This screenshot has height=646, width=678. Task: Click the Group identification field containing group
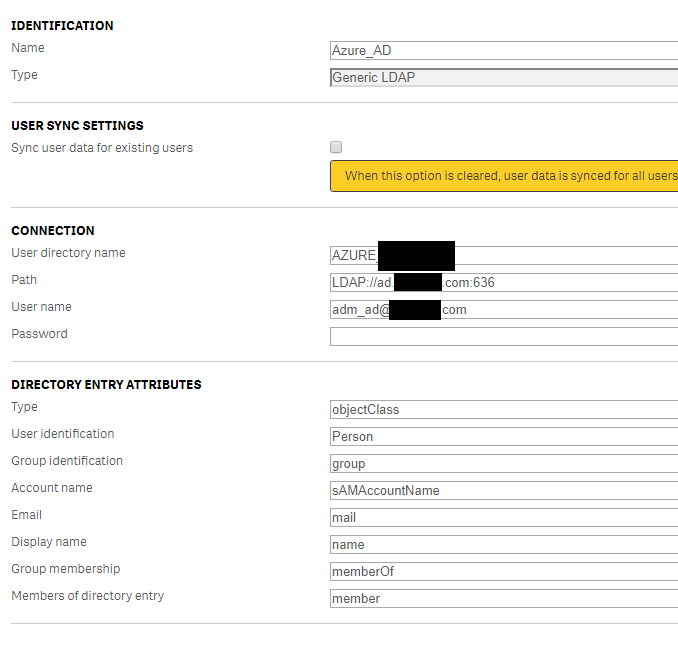504,464
